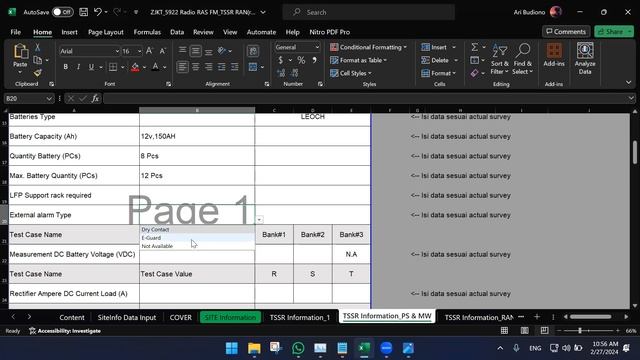Select E-Guard from dropdown list

(198, 238)
